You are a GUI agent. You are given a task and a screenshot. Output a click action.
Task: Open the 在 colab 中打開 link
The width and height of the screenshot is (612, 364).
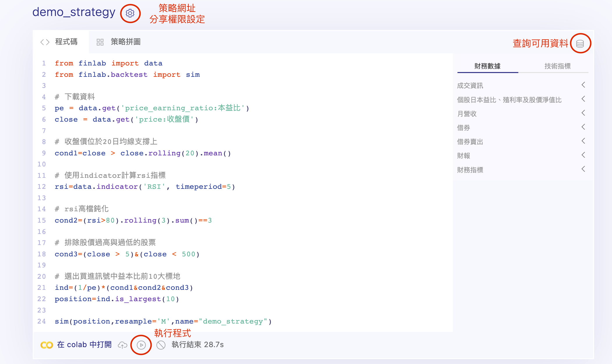[x=84, y=345]
